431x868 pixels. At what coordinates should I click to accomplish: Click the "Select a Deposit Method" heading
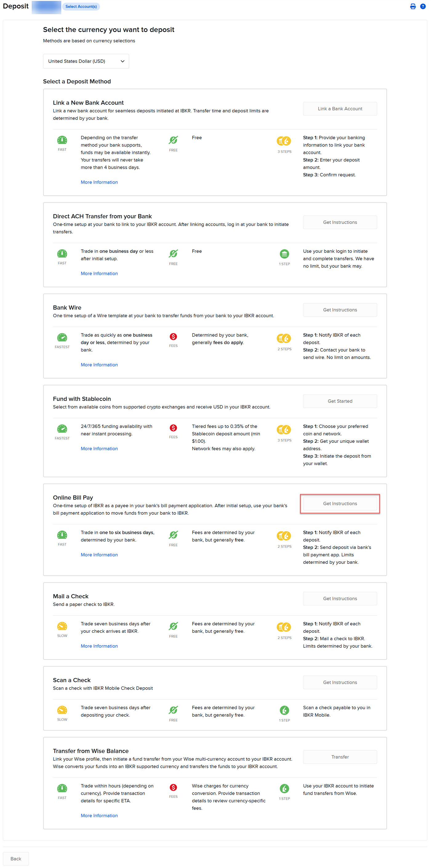click(77, 82)
